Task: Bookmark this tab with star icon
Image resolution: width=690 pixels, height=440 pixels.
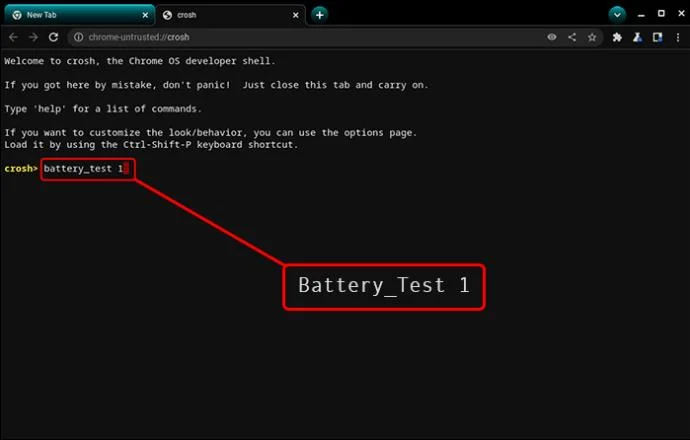Action: (x=592, y=37)
